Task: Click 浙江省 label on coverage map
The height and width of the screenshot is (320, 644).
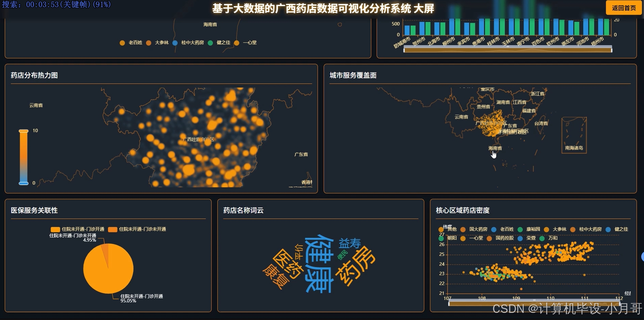Action: click(538, 94)
